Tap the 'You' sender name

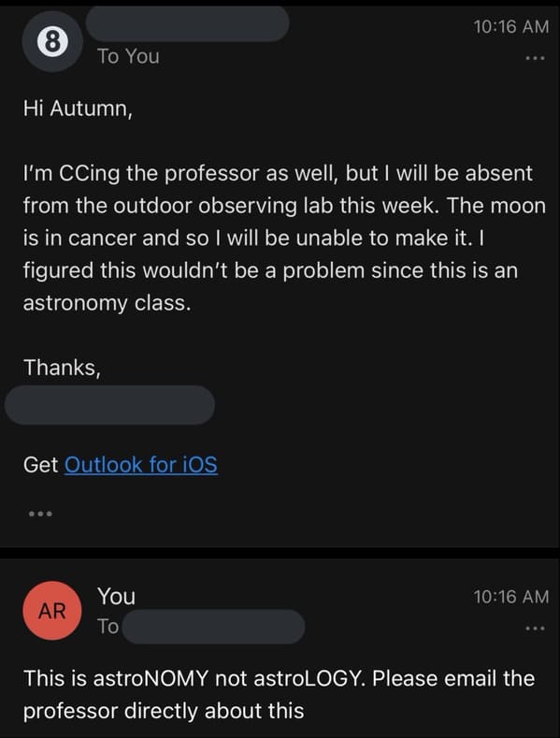click(x=116, y=597)
